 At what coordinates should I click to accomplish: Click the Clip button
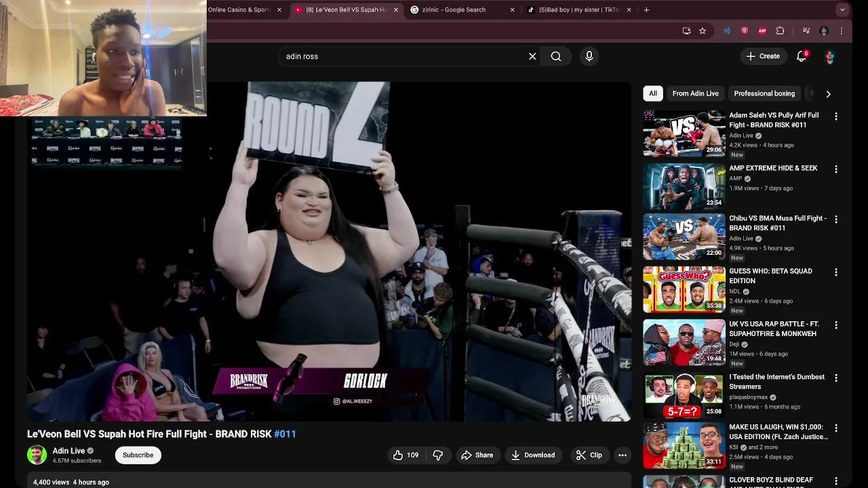pos(589,455)
